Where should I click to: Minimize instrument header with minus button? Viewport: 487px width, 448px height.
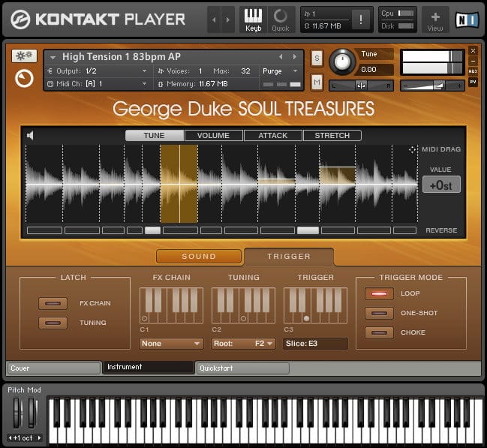click(473, 62)
